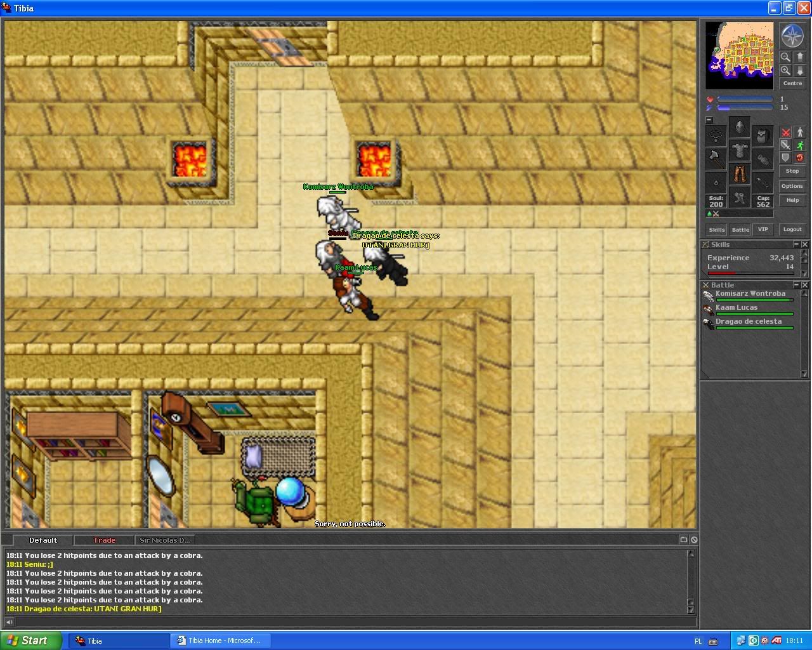Image resolution: width=812 pixels, height=650 pixels.
Task: Zoom in the minimap
Action: click(785, 70)
